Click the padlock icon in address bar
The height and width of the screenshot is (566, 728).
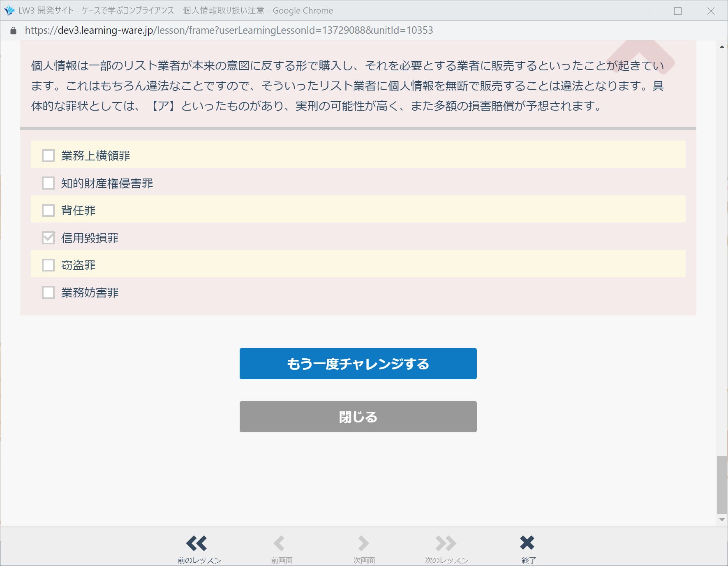click(x=13, y=30)
